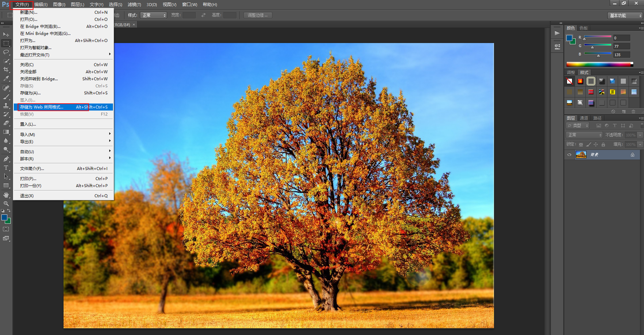Image resolution: width=644 pixels, height=335 pixels.
Task: Select the Brush tool
Action: click(6, 97)
